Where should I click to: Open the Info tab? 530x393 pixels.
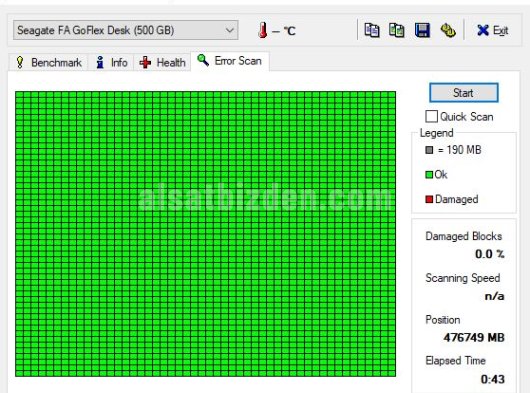tap(111, 63)
